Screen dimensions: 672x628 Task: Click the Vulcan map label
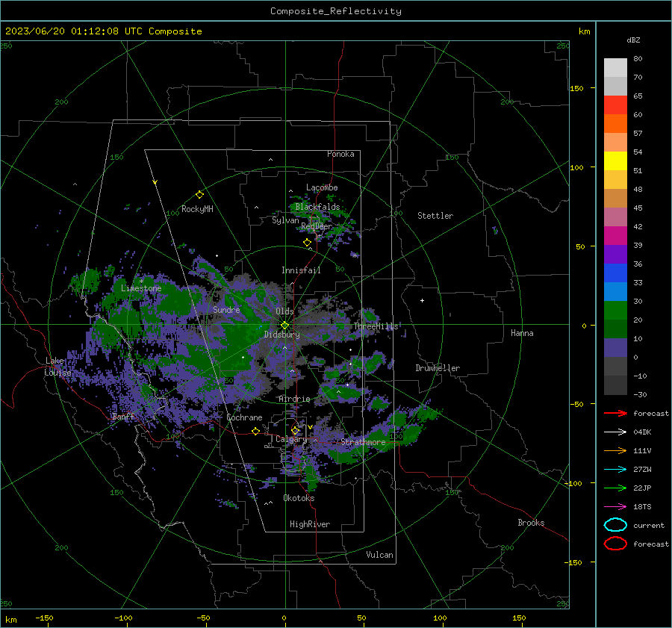(380, 555)
